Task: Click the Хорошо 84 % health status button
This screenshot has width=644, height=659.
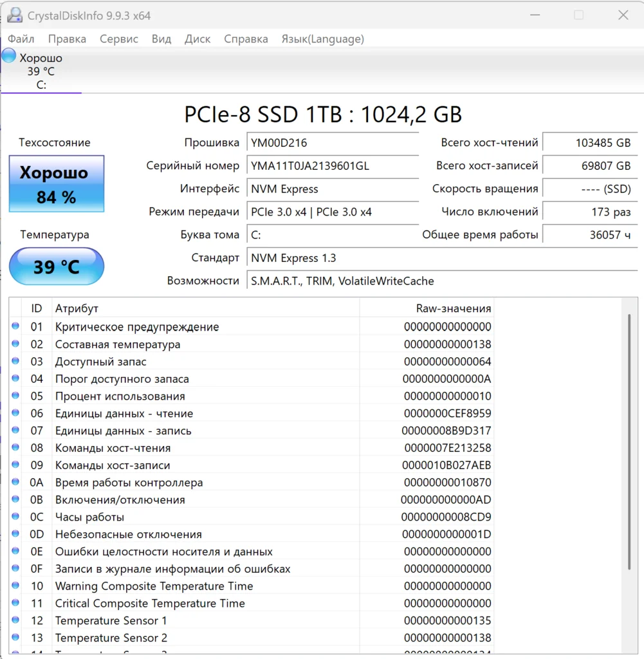Action: [x=57, y=183]
